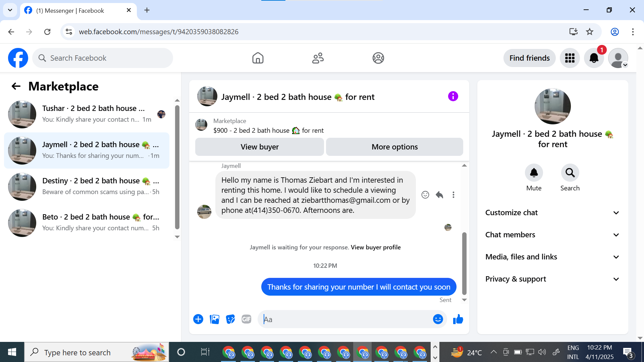Expand Chat members section
The height and width of the screenshot is (362, 644).
click(552, 235)
